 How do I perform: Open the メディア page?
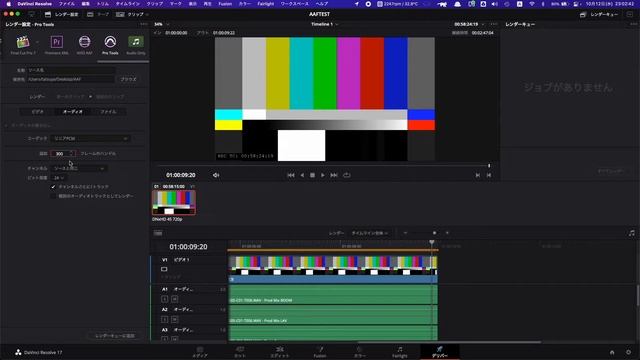[200, 352]
